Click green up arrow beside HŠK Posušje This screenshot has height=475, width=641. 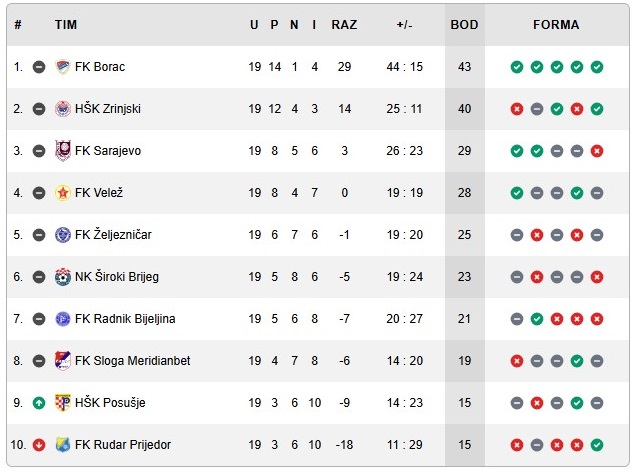[39, 403]
